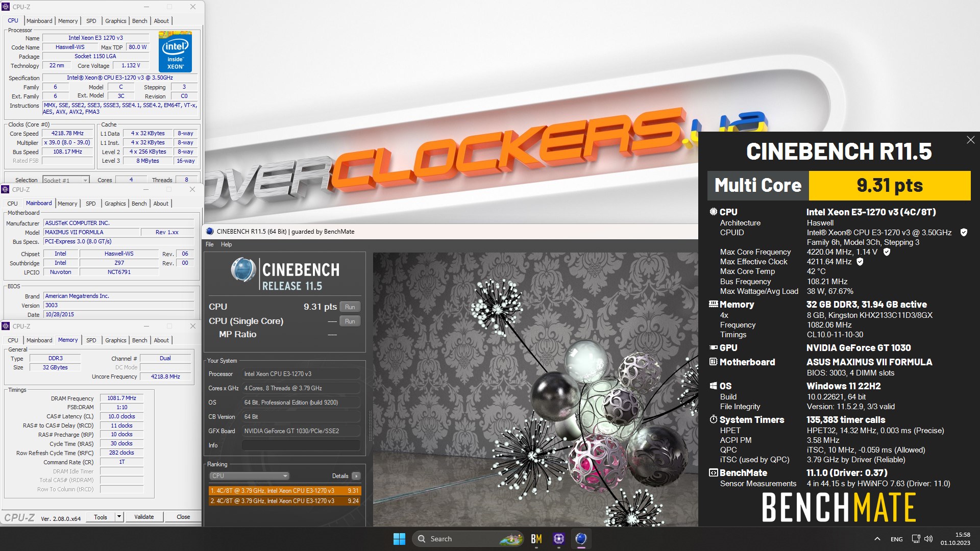Run the Cinebench CPU multi-core test
The width and height of the screenshot is (980, 551).
[x=350, y=307]
